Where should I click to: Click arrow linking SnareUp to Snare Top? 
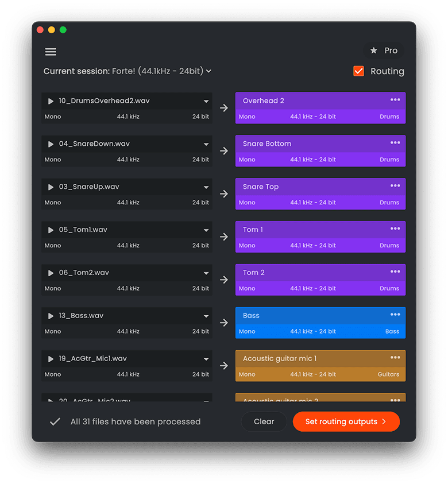[224, 194]
